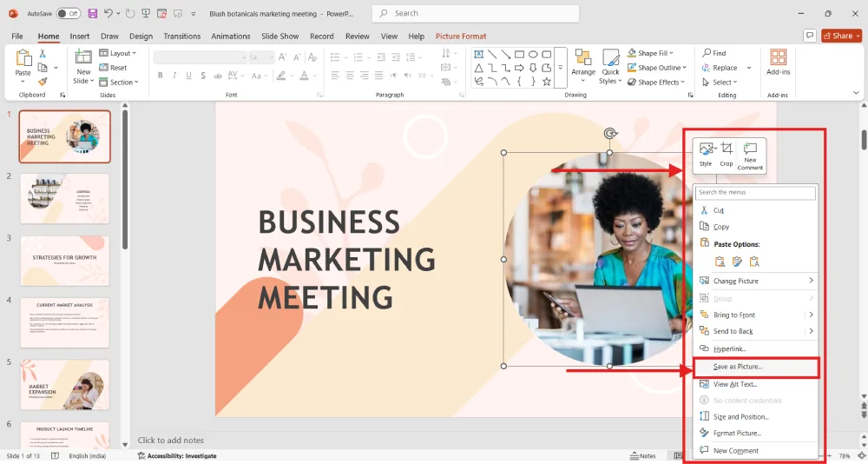This screenshot has height=464, width=868.
Task: Choose Save as Picture from context menu
Action: 738,367
